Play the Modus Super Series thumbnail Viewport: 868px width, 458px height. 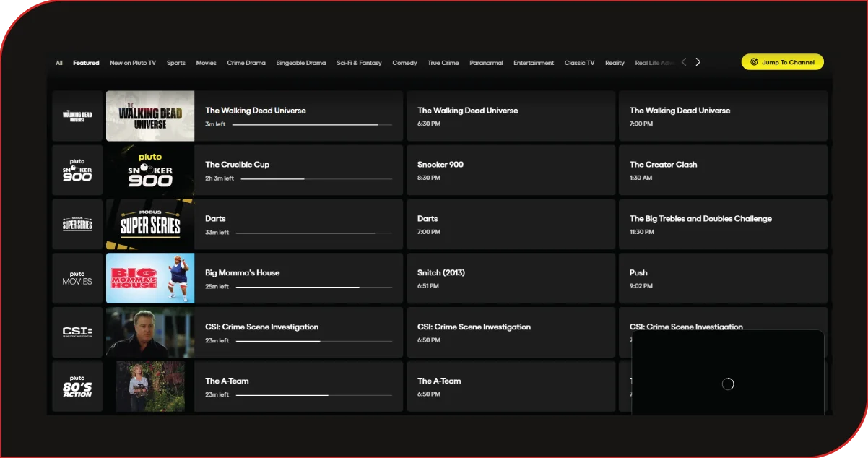tap(150, 224)
